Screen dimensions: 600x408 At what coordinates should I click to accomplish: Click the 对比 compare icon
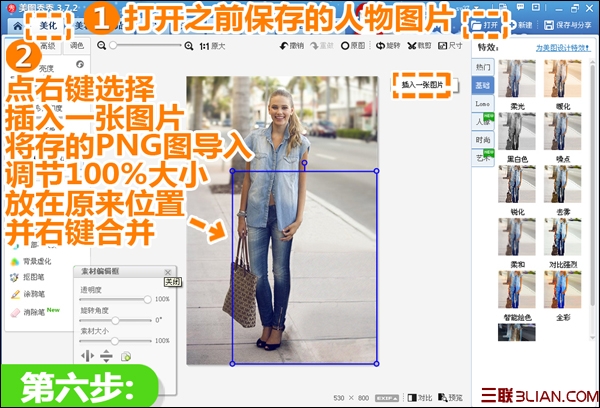(x=420, y=398)
